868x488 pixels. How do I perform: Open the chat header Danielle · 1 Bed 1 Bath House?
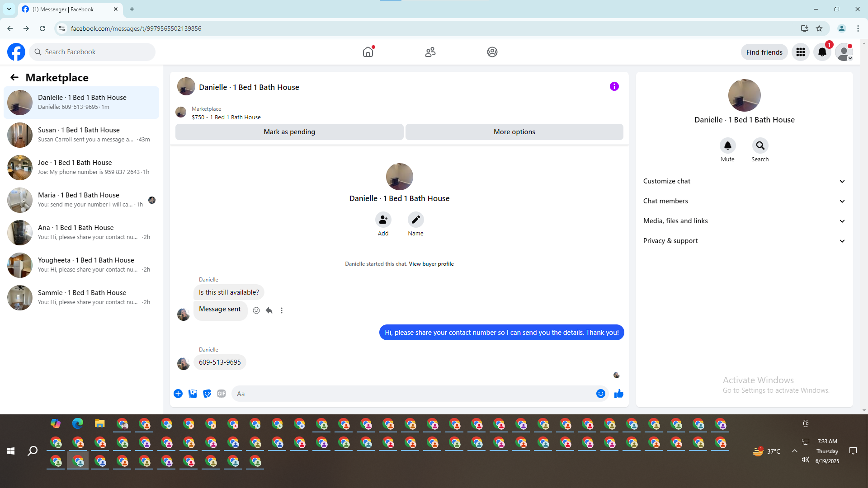[249, 87]
